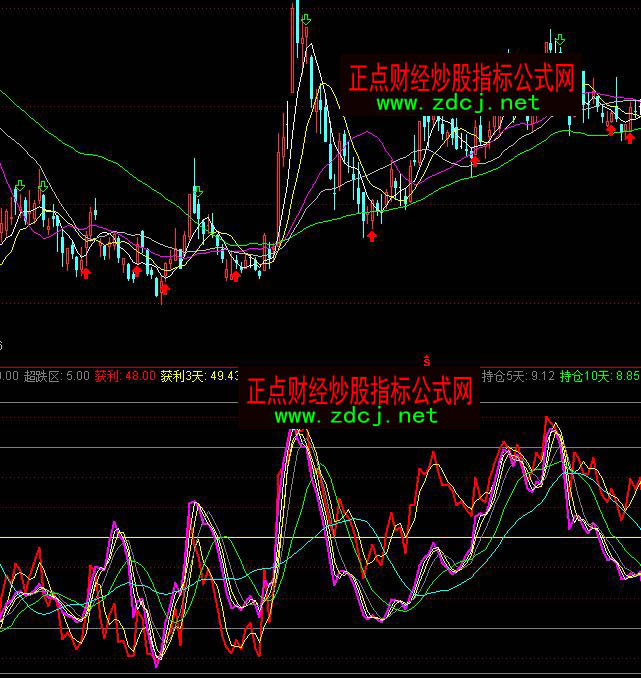Select the 超跌区 5.00 indicator label
The height and width of the screenshot is (678, 641).
click(57, 376)
